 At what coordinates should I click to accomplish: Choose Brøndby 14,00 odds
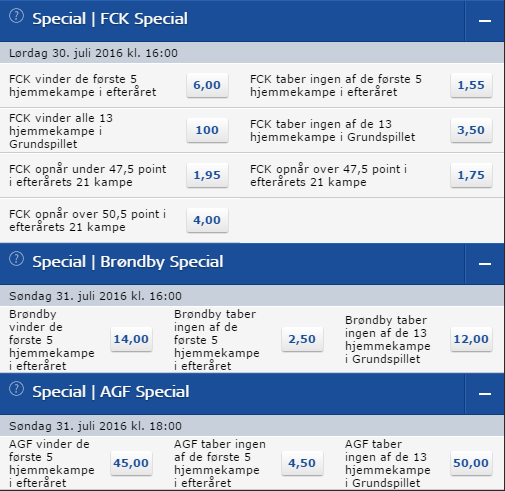point(131,339)
